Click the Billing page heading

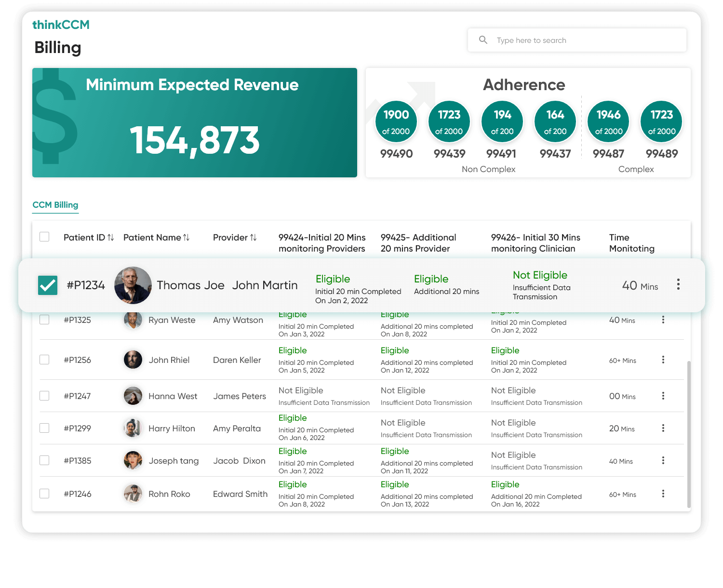57,48
